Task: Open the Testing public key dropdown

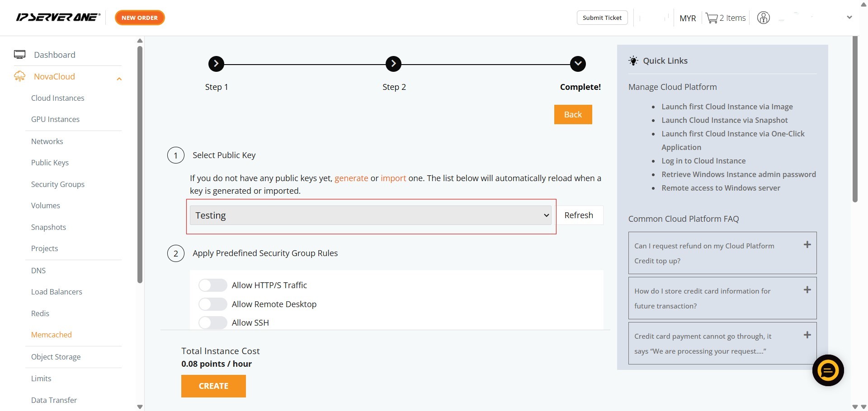Action: pos(371,215)
